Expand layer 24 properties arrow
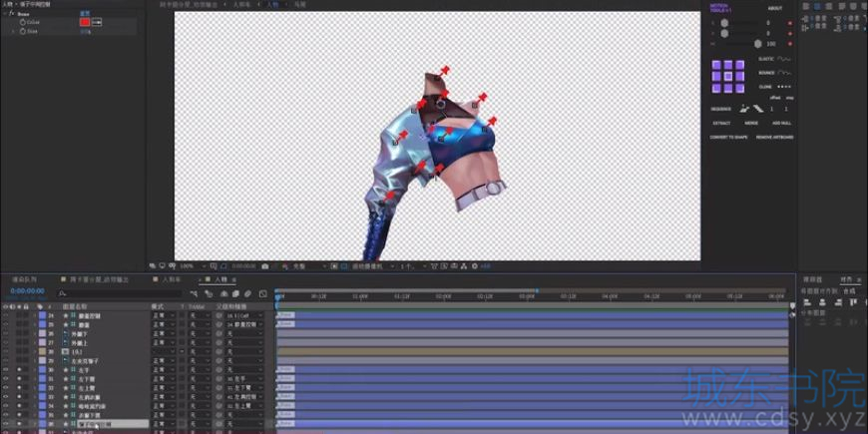Viewport: 868px width, 434px height. [x=34, y=315]
